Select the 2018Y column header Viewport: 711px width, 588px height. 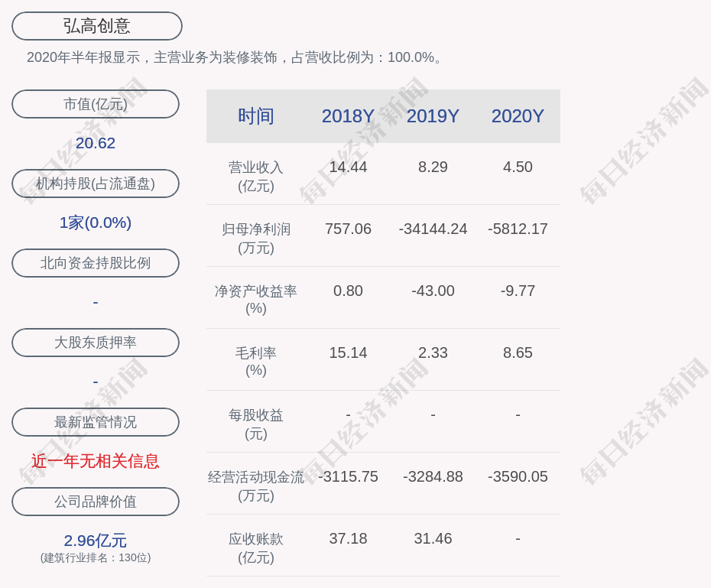[348, 116]
